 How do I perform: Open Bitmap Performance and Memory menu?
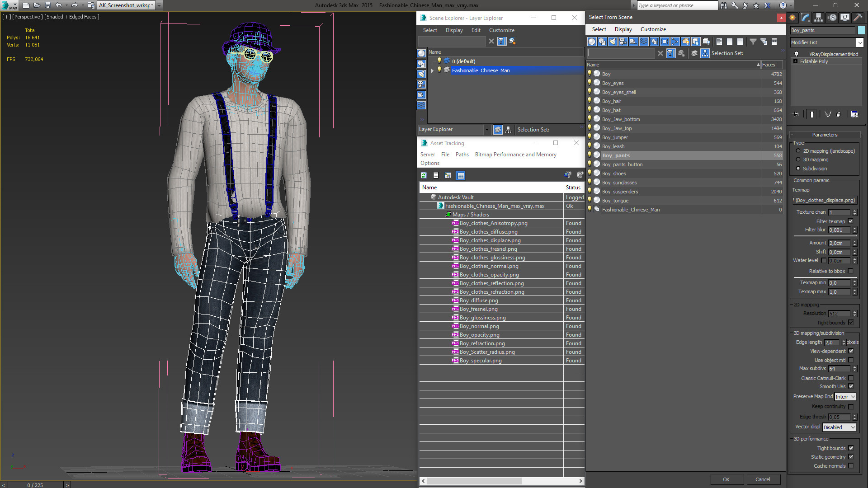pyautogui.click(x=515, y=155)
